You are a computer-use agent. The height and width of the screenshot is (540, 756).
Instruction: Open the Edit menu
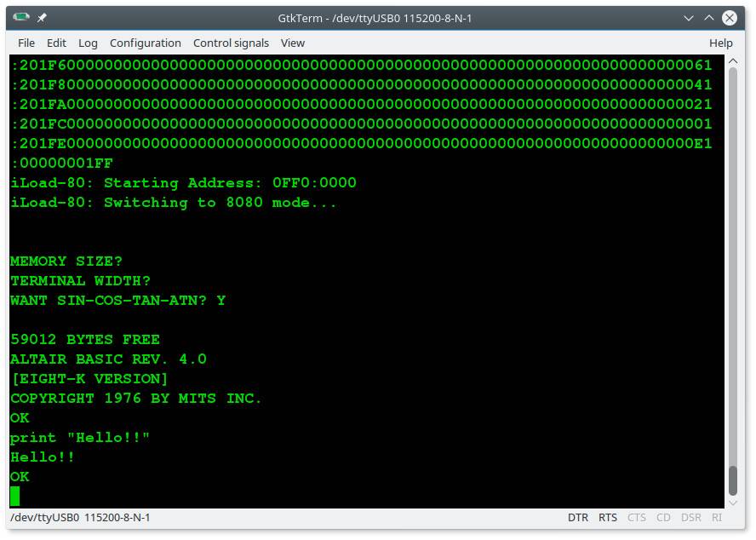[56, 43]
